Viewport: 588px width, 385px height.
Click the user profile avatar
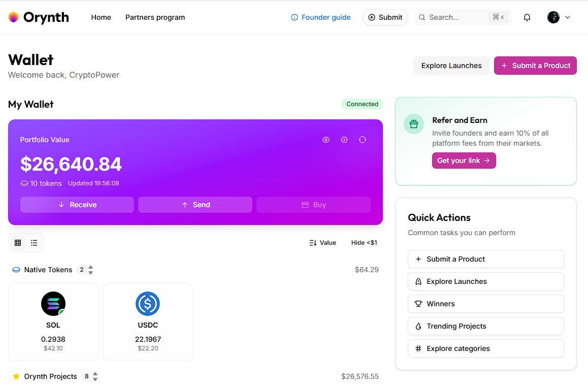tap(553, 17)
